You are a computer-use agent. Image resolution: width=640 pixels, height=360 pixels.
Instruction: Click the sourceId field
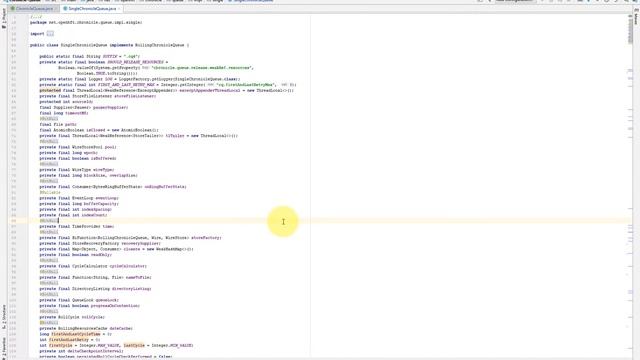coord(82,102)
